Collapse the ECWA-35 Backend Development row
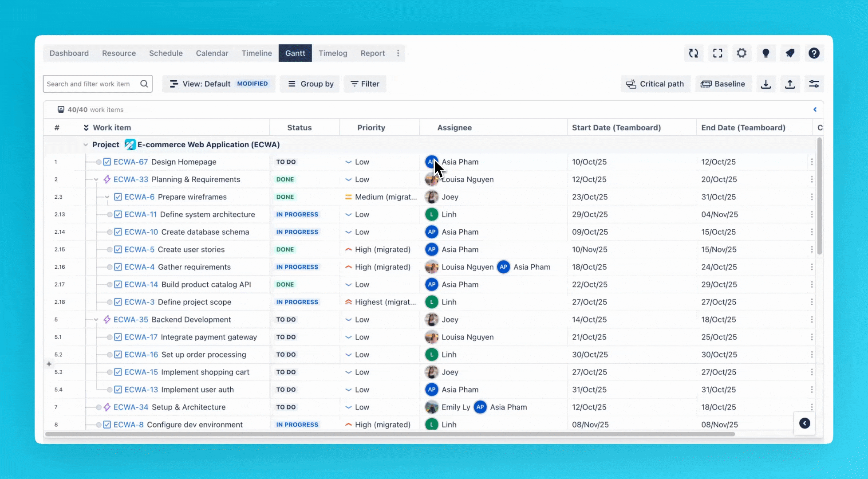The width and height of the screenshot is (868, 479). 96,320
